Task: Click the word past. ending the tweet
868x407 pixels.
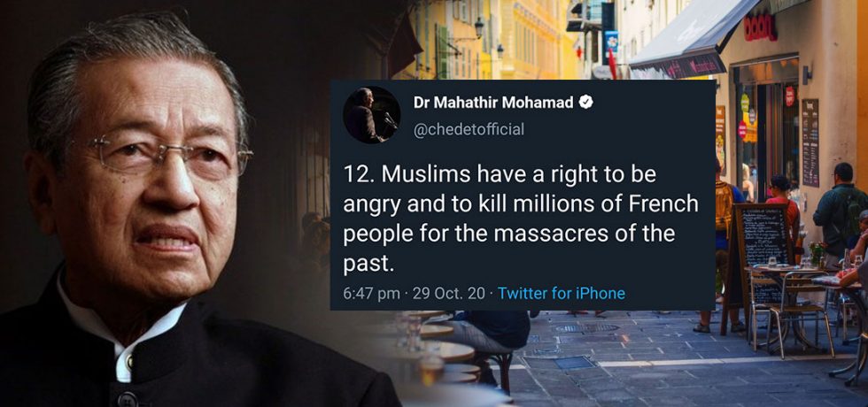Action: coord(368,265)
